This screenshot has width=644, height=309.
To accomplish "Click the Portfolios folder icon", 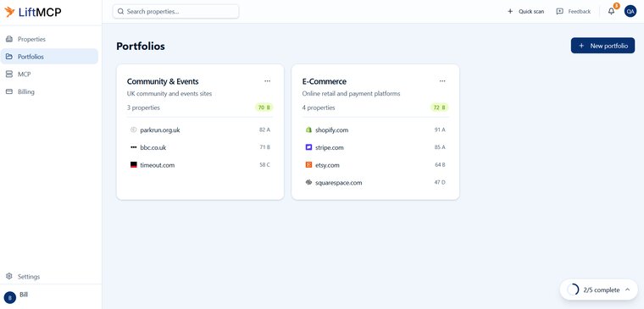I will click(x=9, y=57).
